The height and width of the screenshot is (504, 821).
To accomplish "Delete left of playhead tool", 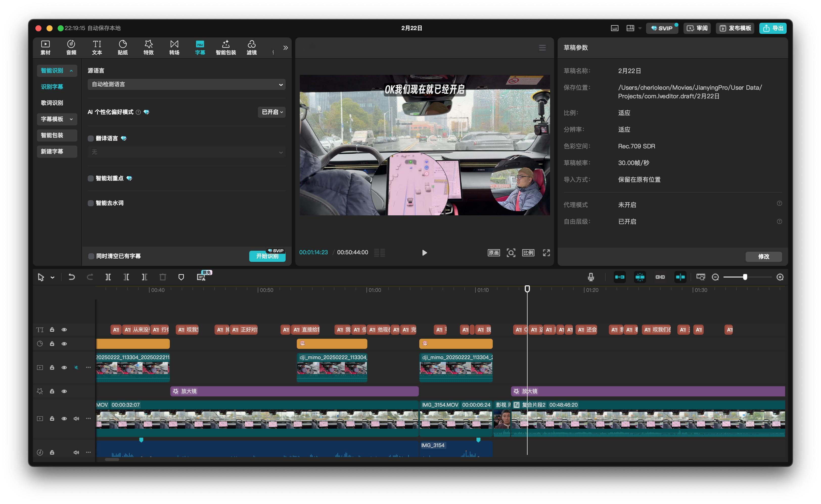I will coord(126,277).
